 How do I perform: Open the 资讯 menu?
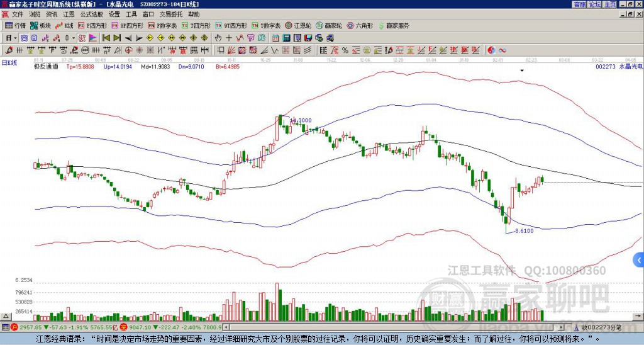point(52,14)
